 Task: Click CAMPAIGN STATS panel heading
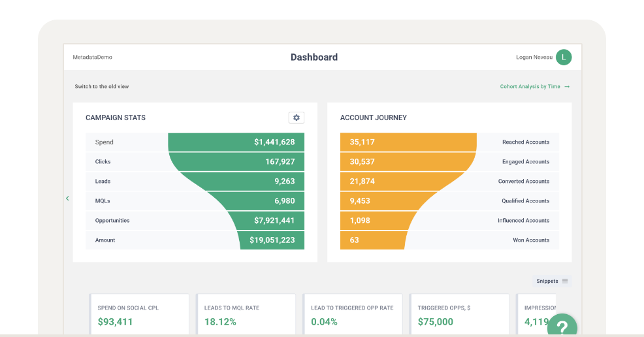click(x=116, y=118)
